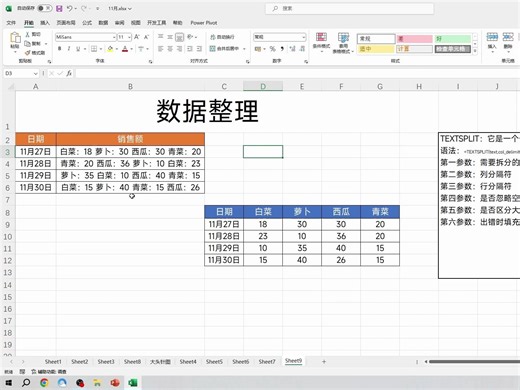
Task: Switch to the 插入 (Insert) ribbon tab
Action: point(45,23)
